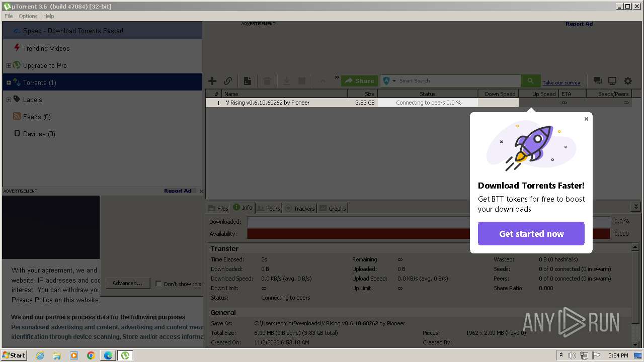Image resolution: width=644 pixels, height=362 pixels.
Task: Close the Download Torrents Faster popup
Action: [586, 119]
